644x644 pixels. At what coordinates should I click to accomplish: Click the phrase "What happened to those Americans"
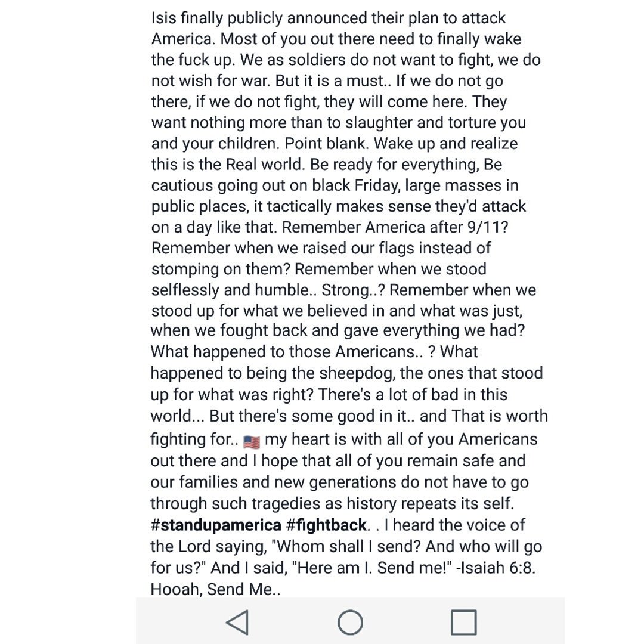283,352
